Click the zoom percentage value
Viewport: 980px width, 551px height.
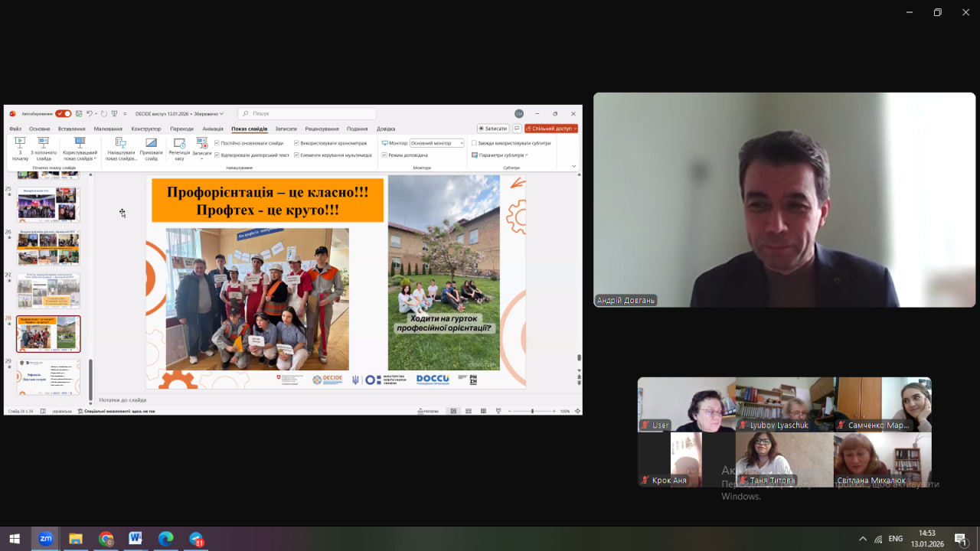565,411
